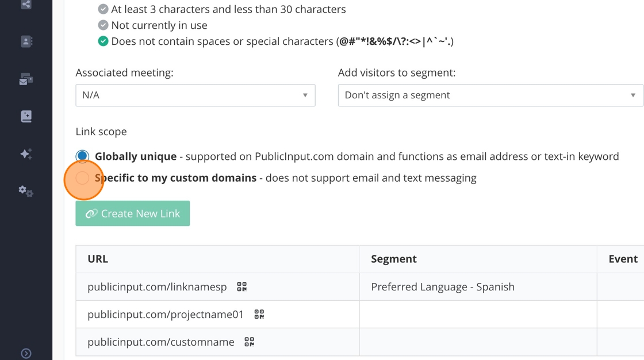
Task: Click the Segment column header
Action: coord(394,259)
